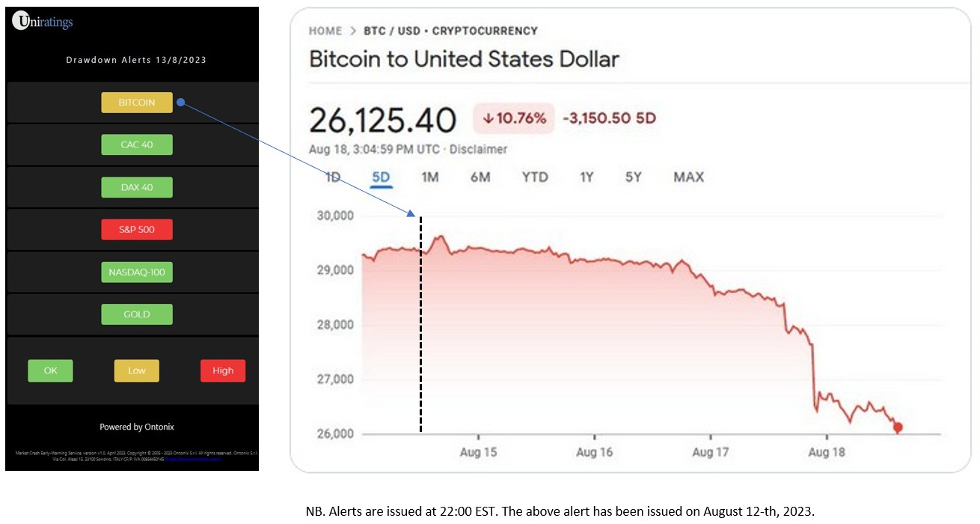The width and height of the screenshot is (980, 524).
Task: Select the BITCOIN alert button
Action: [x=137, y=103]
